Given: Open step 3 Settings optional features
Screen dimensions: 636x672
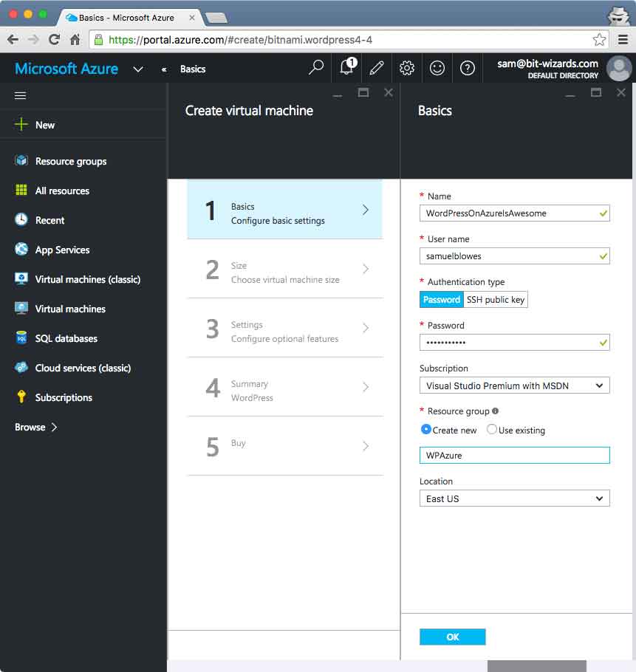Looking at the screenshot, I should click(284, 327).
